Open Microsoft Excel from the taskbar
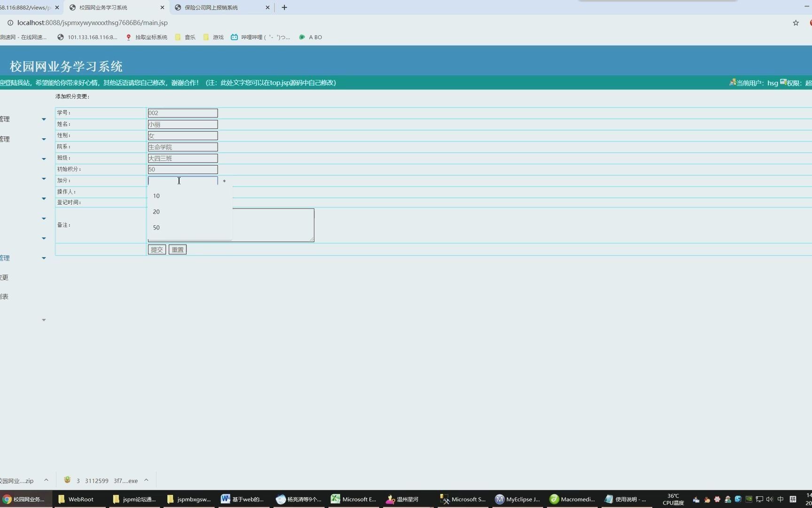Image resolution: width=812 pixels, height=508 pixels. pyautogui.click(x=353, y=499)
